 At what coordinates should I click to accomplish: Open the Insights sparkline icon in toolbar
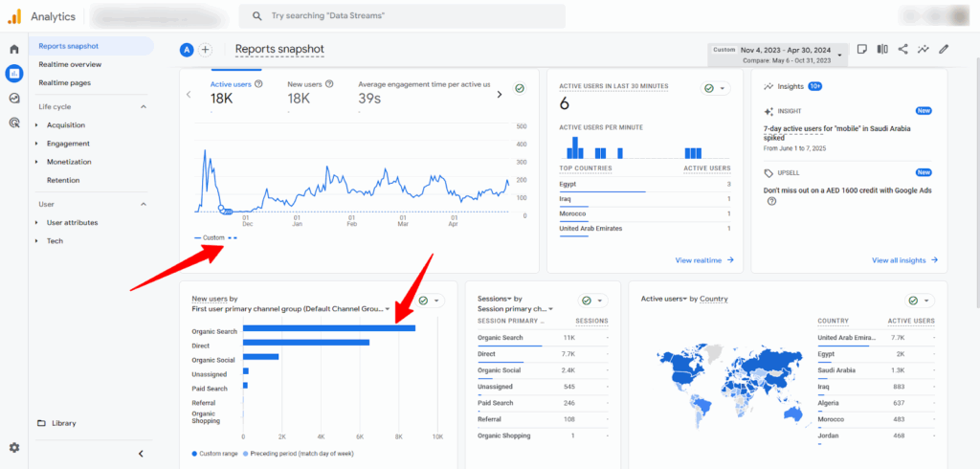click(924, 49)
